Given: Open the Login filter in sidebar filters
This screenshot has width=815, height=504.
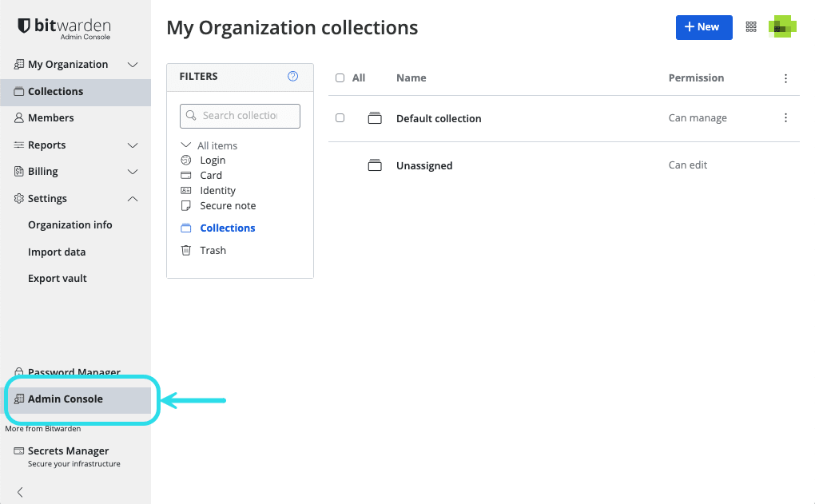Looking at the screenshot, I should click(212, 160).
